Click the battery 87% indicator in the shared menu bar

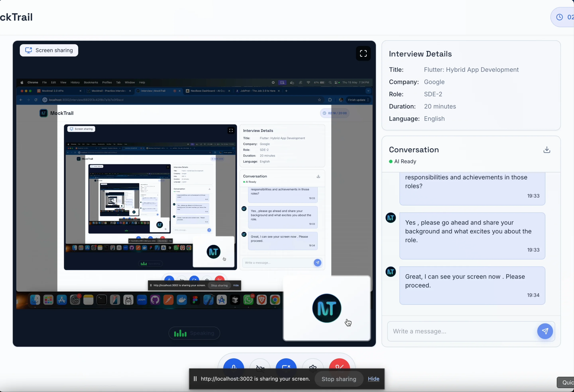point(319,83)
